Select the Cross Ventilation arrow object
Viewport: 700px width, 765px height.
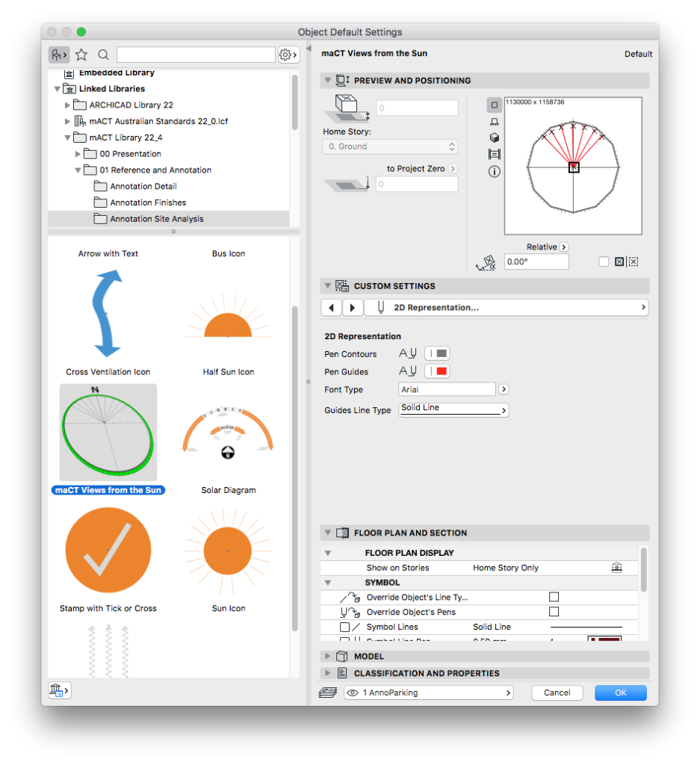coord(108,313)
